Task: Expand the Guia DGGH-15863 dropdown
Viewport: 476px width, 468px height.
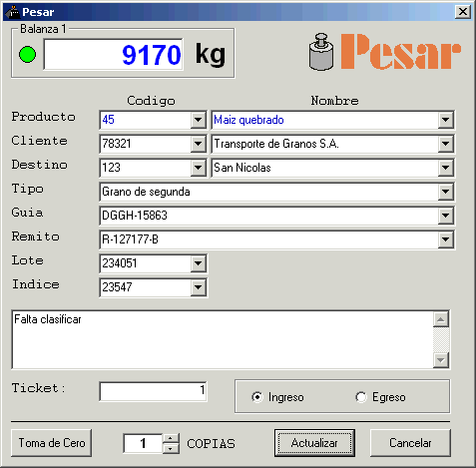Action: click(446, 216)
